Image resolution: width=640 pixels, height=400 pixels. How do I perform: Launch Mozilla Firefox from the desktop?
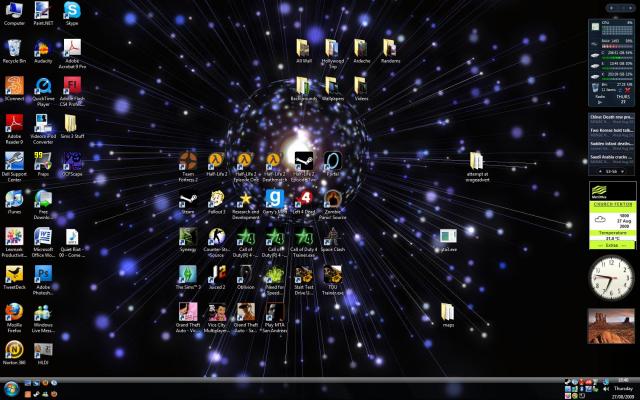[x=14, y=317]
